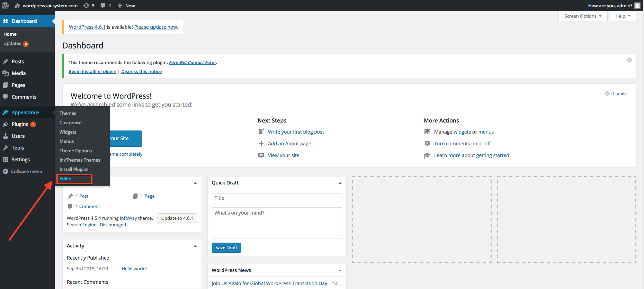Dismiss the plugin notice with X icon
The height and width of the screenshot is (289, 644).
[x=629, y=60]
